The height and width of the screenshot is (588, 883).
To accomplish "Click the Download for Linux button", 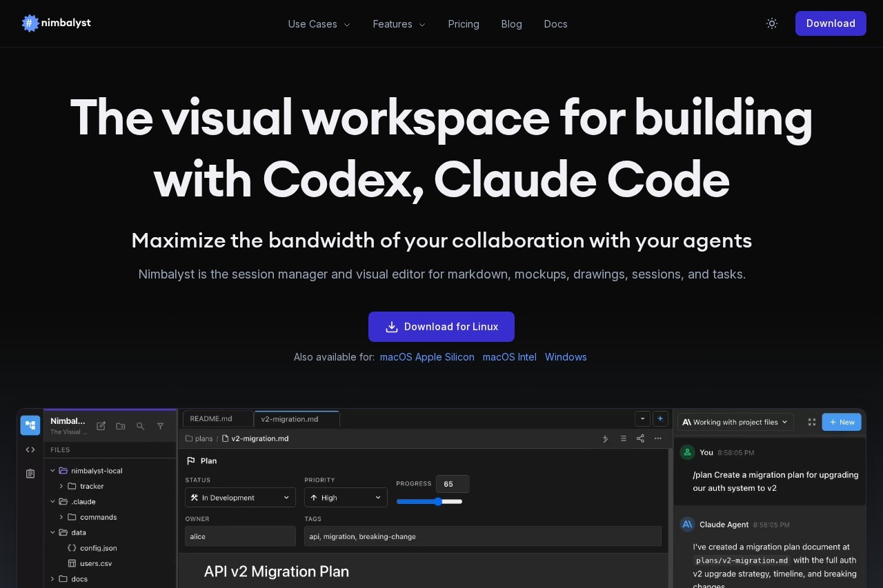I will click(x=441, y=327).
